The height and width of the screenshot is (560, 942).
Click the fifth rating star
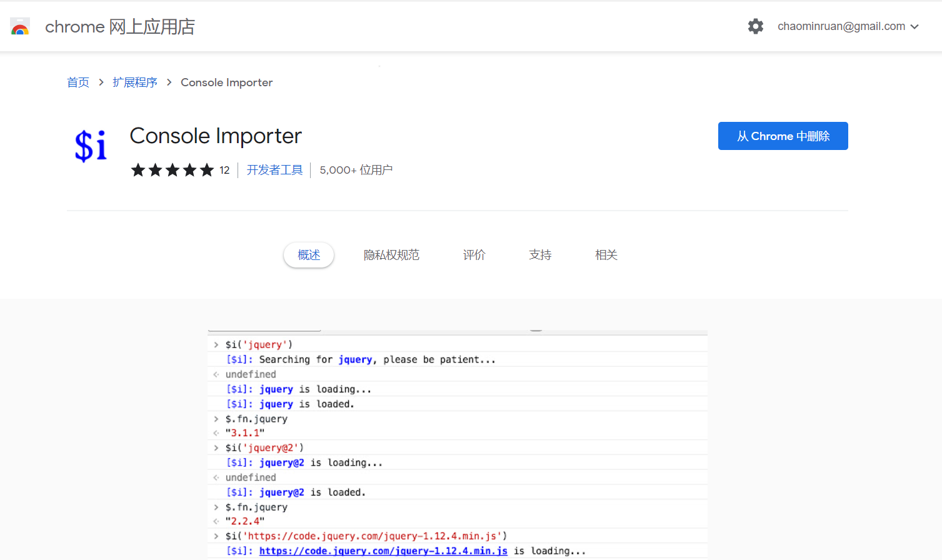[206, 169]
